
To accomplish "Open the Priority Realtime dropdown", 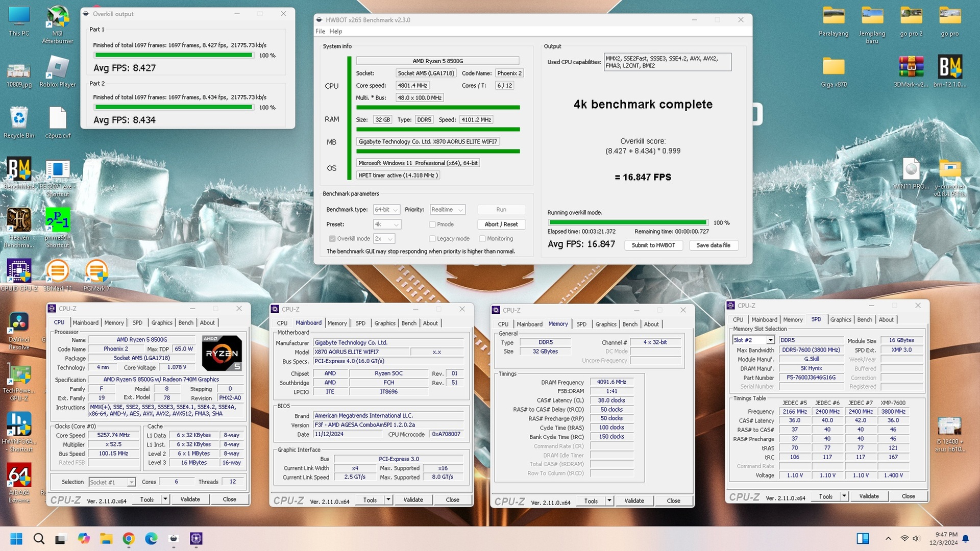I will click(x=447, y=210).
